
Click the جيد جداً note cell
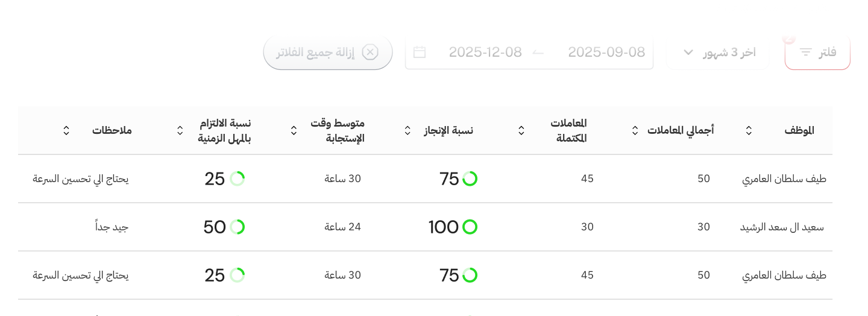pyautogui.click(x=112, y=227)
